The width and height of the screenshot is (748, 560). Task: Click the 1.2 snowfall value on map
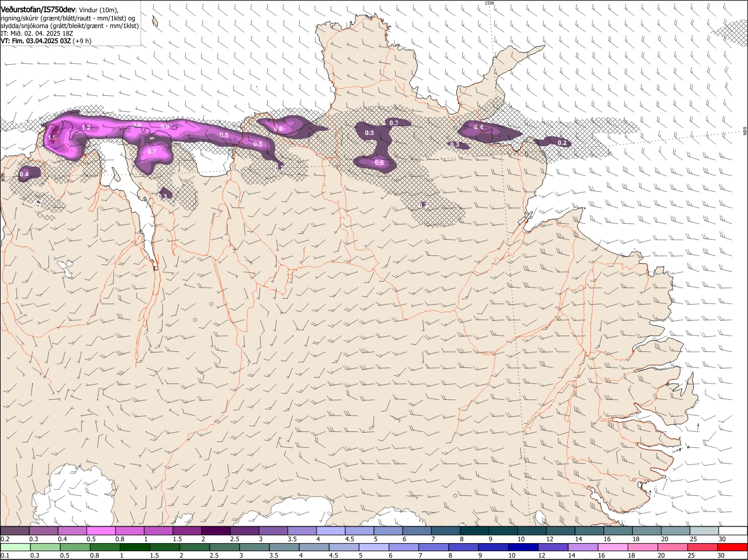(x=86, y=127)
